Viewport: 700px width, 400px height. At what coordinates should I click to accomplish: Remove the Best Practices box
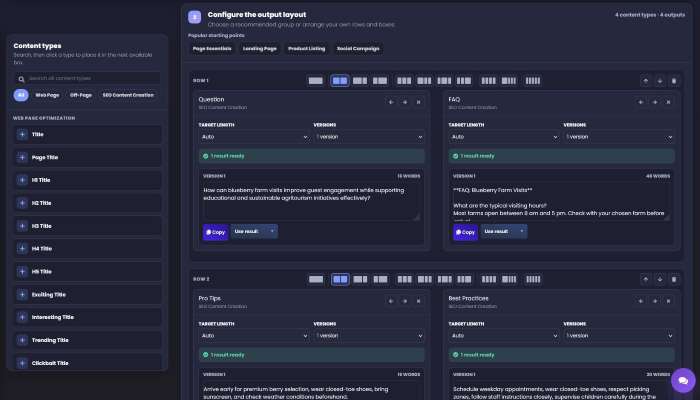668,301
